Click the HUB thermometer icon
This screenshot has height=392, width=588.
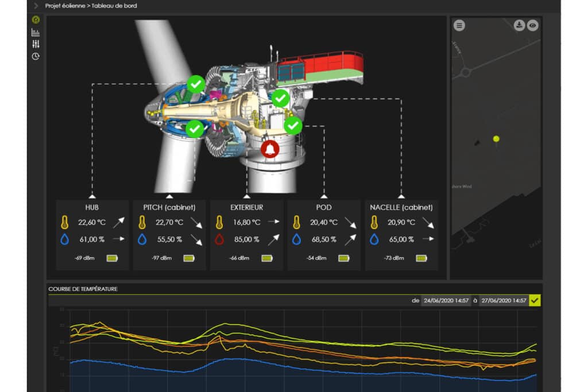pyautogui.click(x=64, y=222)
